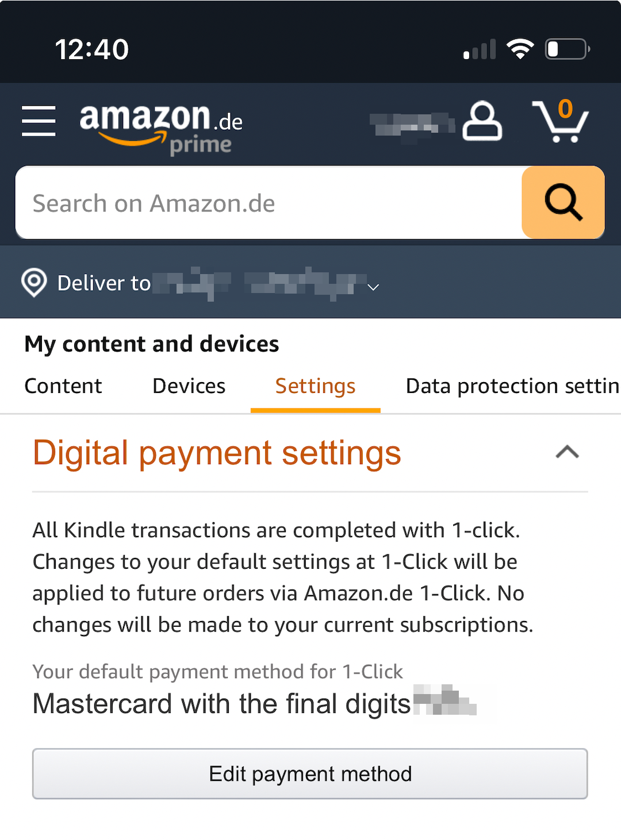Image resolution: width=621 pixels, height=840 pixels.
Task: Tap the Digital payment settings heading
Action: click(x=217, y=453)
